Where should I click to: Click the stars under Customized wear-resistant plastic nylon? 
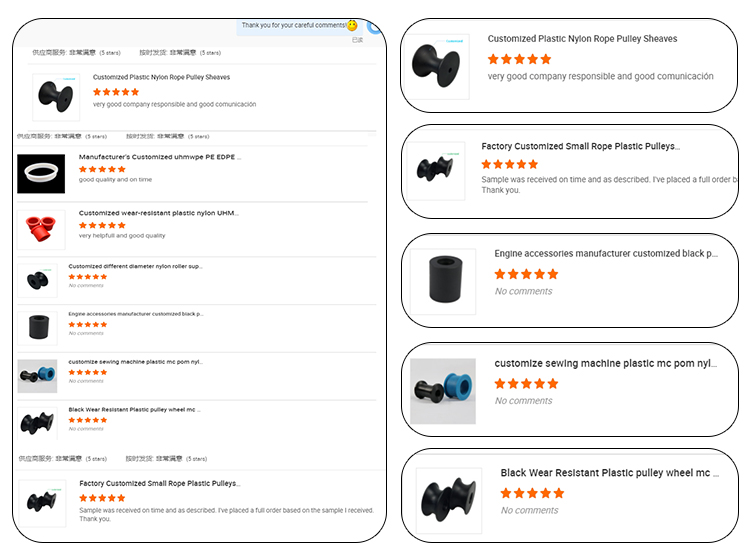(102, 225)
